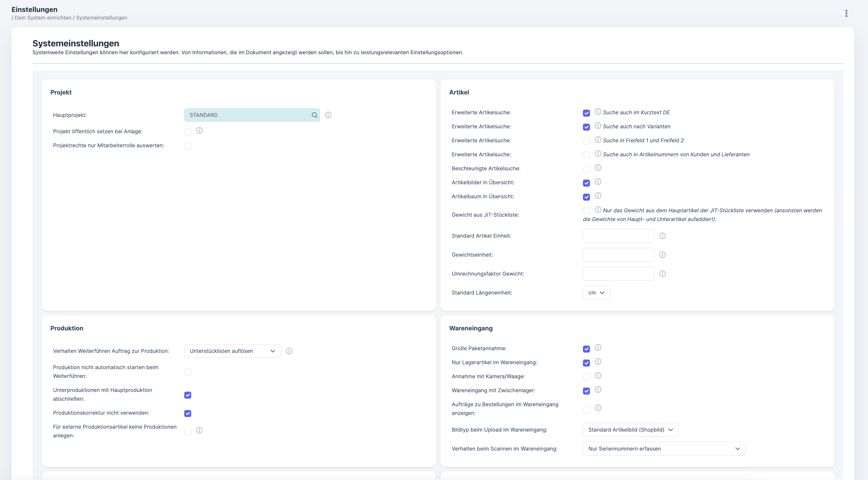
Task: Open Nur Seriennummern erfassen dropdown
Action: (x=664, y=449)
